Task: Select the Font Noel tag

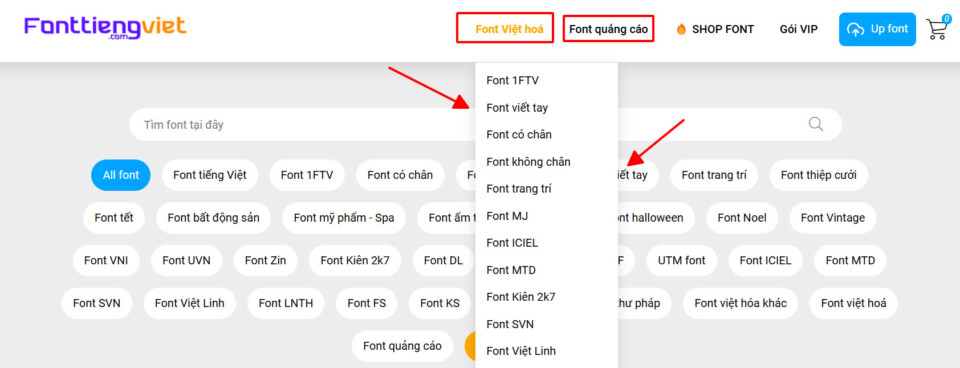Action: [742, 218]
